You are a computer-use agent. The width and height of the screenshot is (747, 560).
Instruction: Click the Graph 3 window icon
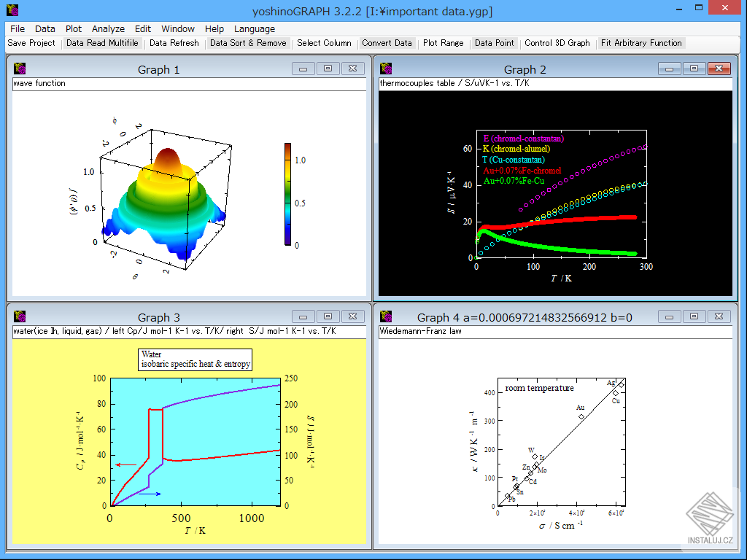[x=20, y=316]
